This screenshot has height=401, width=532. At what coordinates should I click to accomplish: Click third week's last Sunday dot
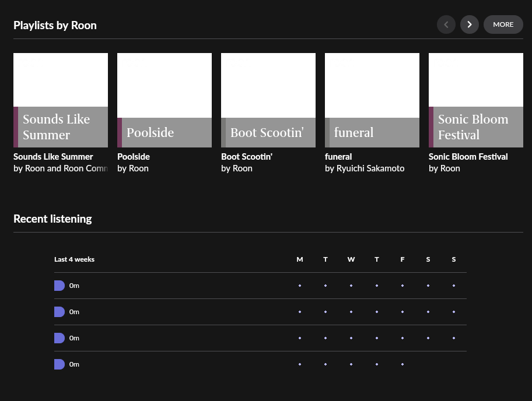(454, 338)
